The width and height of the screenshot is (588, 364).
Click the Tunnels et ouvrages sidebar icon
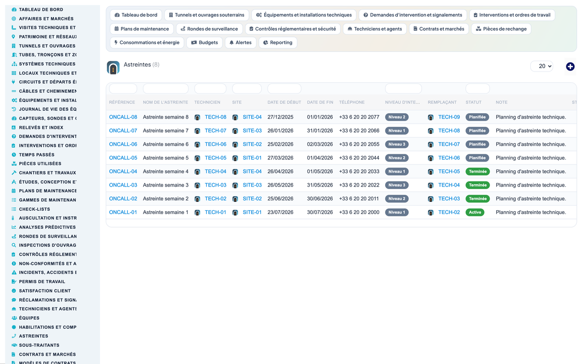(x=14, y=46)
